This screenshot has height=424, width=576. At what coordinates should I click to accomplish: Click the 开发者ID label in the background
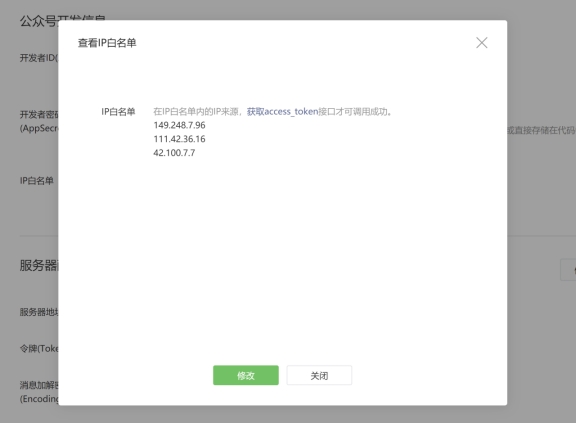pos(39,58)
